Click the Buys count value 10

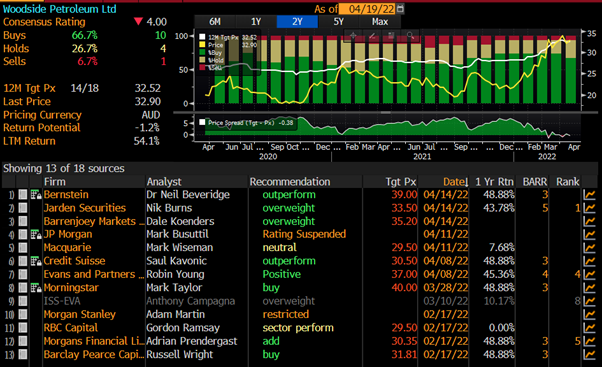tap(160, 35)
